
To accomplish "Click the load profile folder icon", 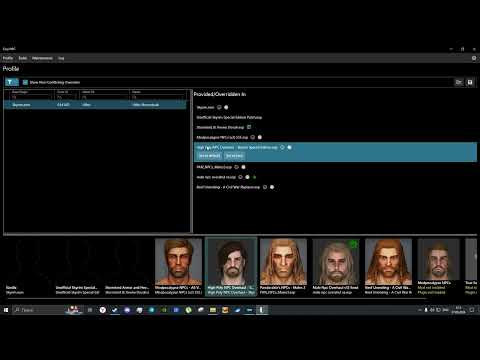I will 459,82.
